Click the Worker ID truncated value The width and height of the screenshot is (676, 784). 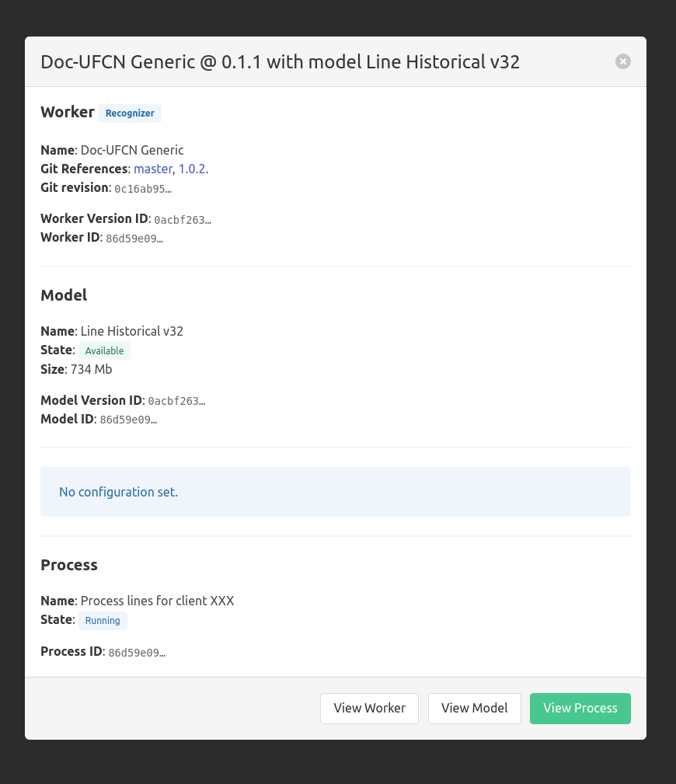[x=134, y=239]
